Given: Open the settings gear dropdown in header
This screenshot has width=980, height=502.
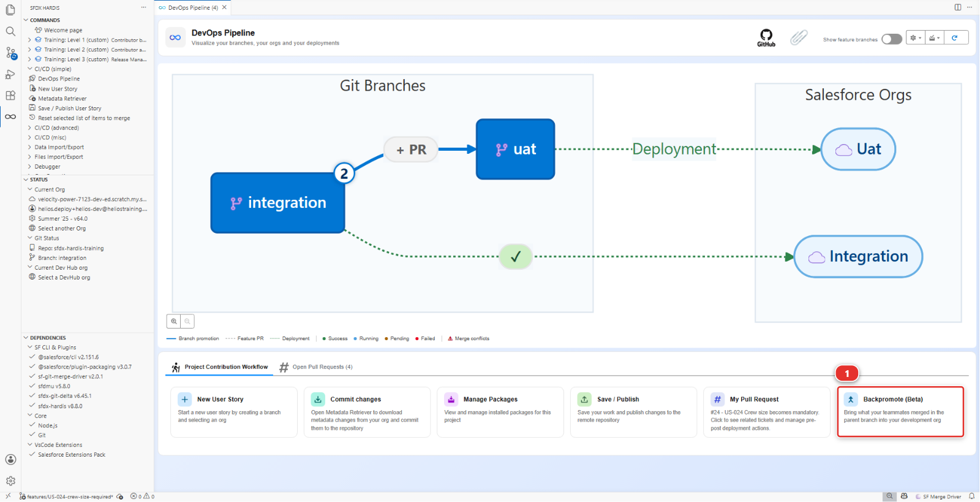Looking at the screenshot, I should 916,38.
